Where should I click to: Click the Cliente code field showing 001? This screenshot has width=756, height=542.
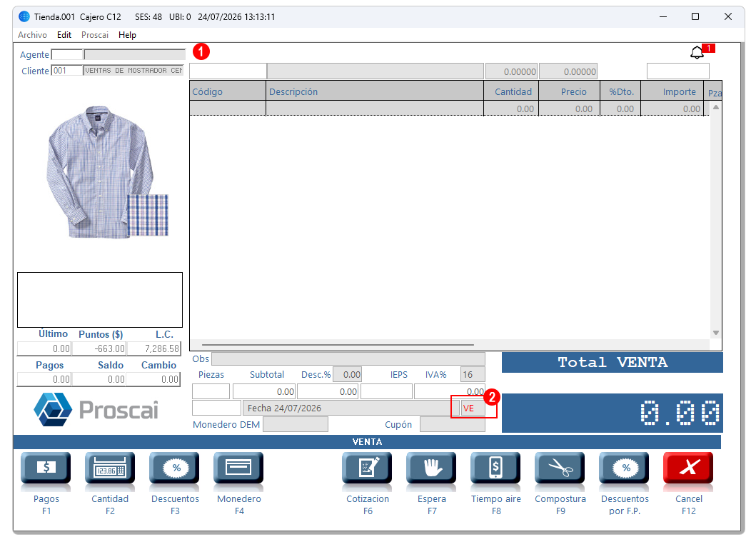67,71
